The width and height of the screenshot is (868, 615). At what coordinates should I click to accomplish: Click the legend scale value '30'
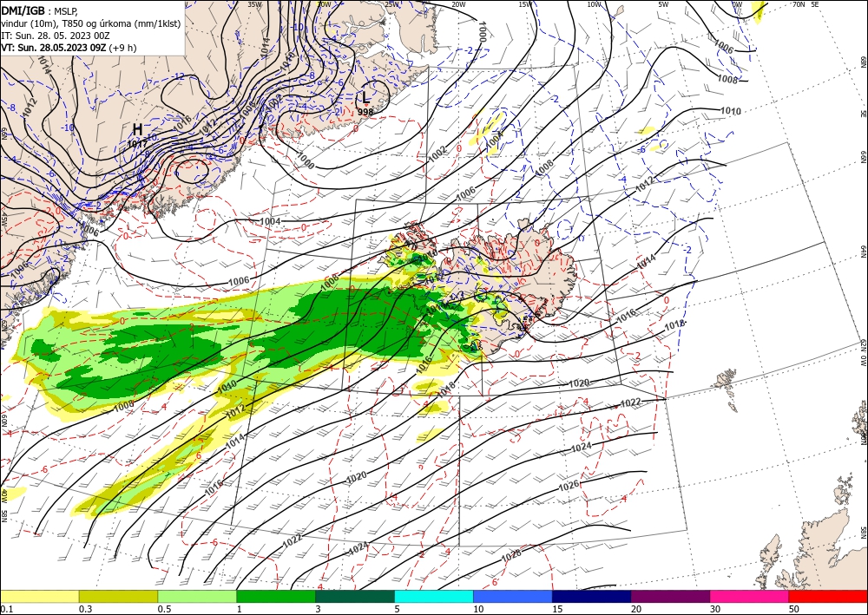[x=715, y=609]
